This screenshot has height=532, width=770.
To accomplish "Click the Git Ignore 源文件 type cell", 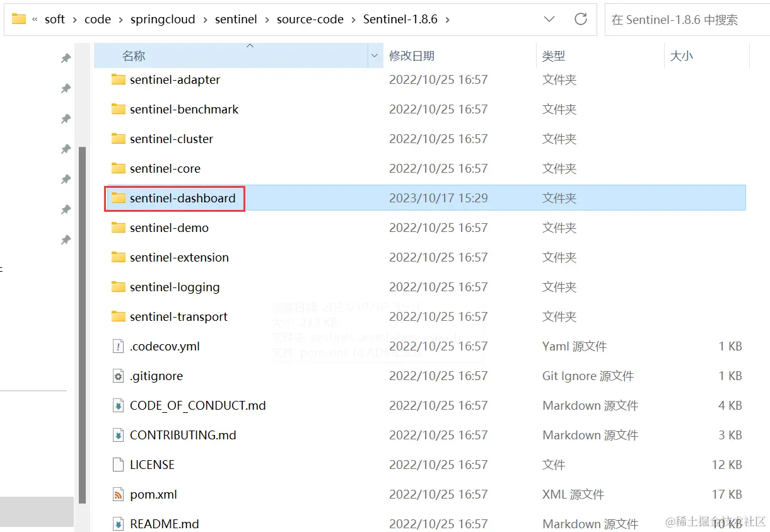I will pyautogui.click(x=588, y=376).
